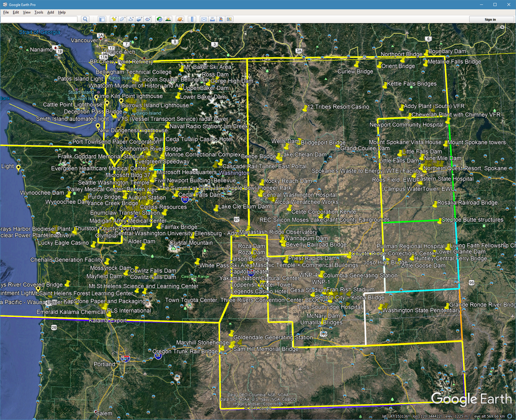Click the Deception Pass Bridge label

93,112
